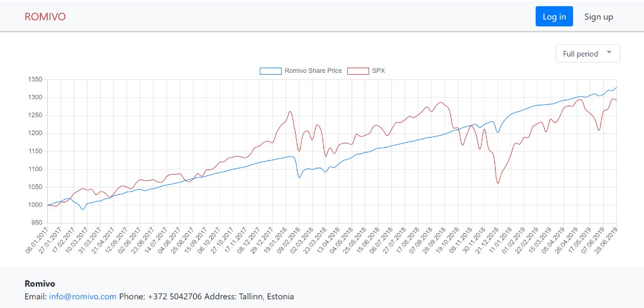Screen dimensions: 644x308
Task: Click the 07.09.2018 date label
Action: (421, 241)
